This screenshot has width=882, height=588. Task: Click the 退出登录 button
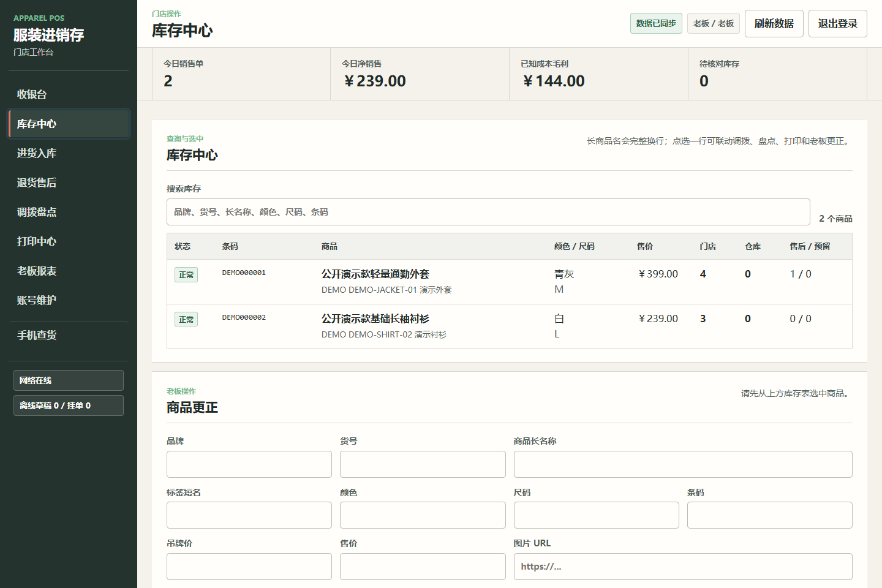click(x=837, y=23)
